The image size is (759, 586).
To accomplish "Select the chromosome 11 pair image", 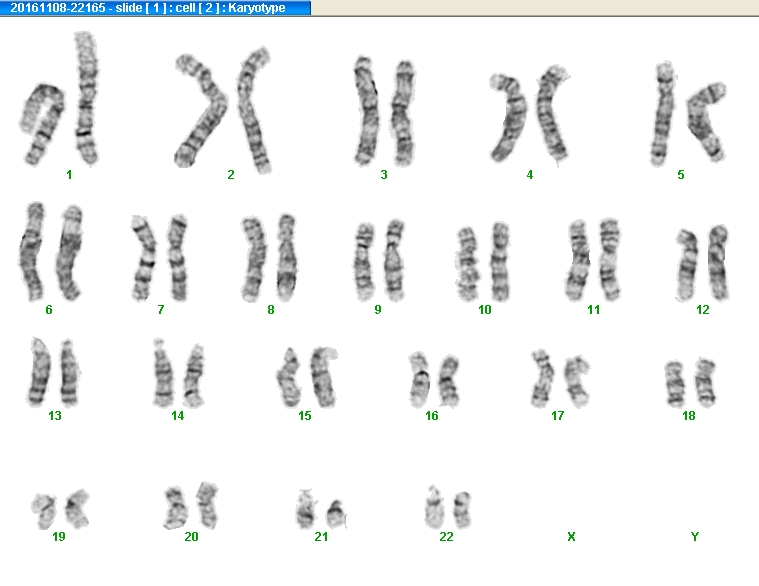I will (x=593, y=260).
